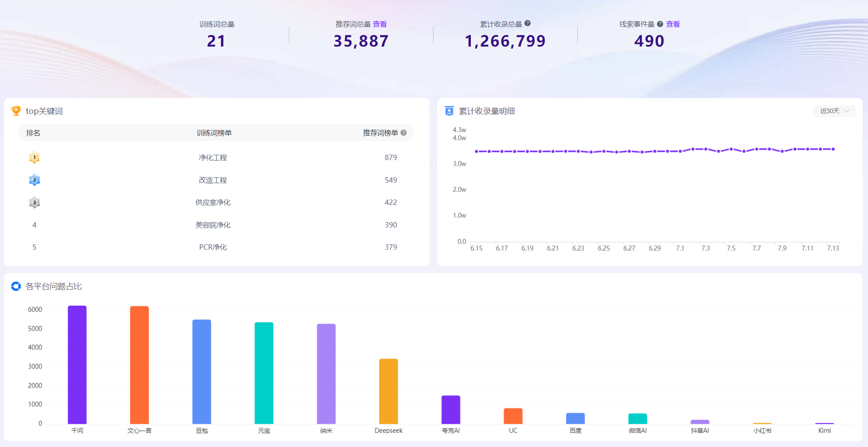
Task: Click the yellow Deepseek bar in chart
Action: pos(388,391)
